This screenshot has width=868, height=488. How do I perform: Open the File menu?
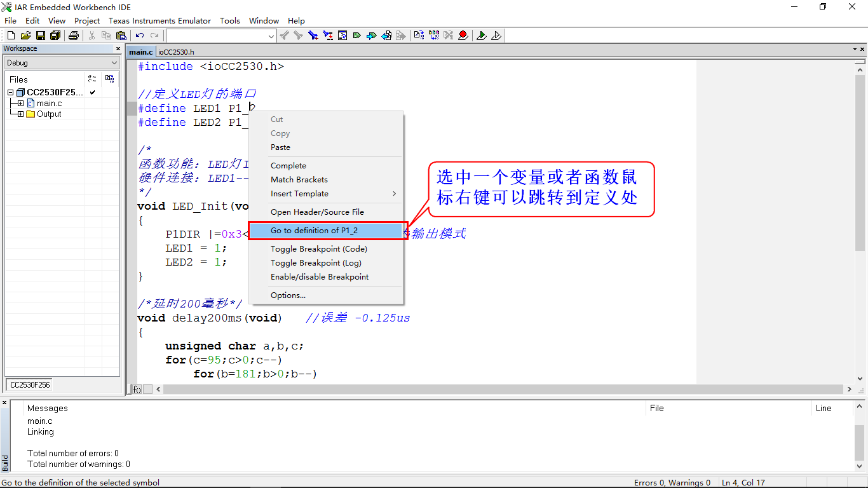pos(11,20)
